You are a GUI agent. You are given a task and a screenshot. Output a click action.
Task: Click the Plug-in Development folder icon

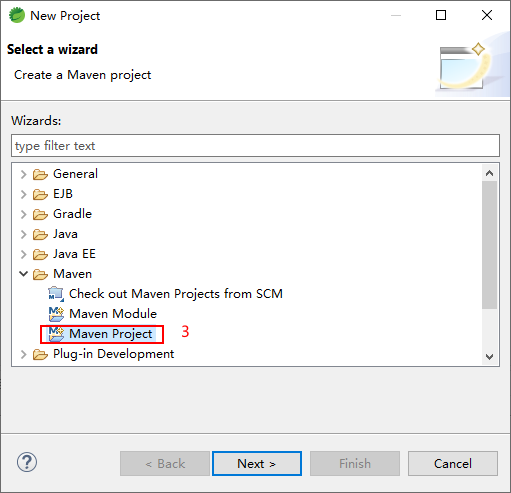[40, 354]
